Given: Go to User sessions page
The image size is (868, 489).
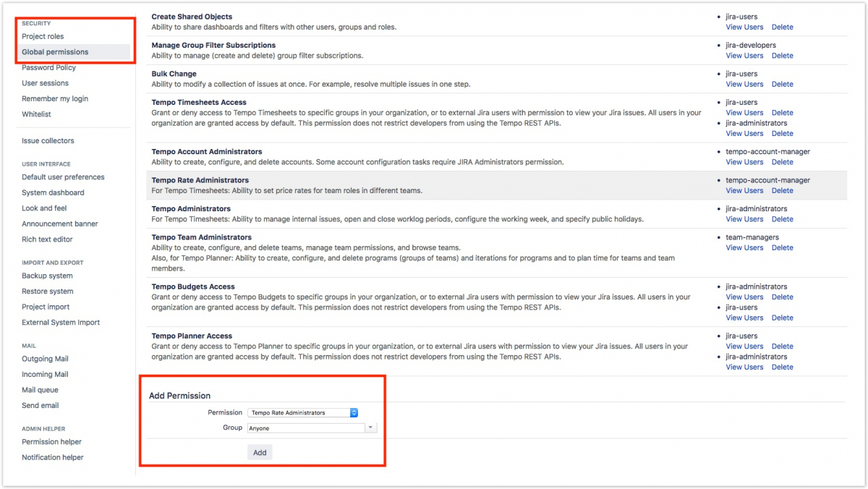Looking at the screenshot, I should point(45,83).
